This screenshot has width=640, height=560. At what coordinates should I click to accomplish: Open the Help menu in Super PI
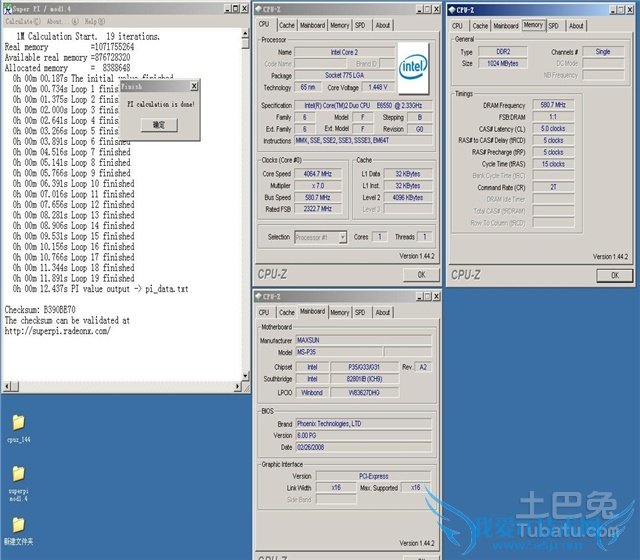coord(92,21)
